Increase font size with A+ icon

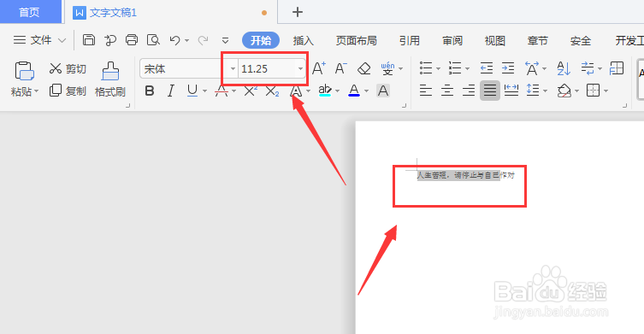pyautogui.click(x=319, y=68)
